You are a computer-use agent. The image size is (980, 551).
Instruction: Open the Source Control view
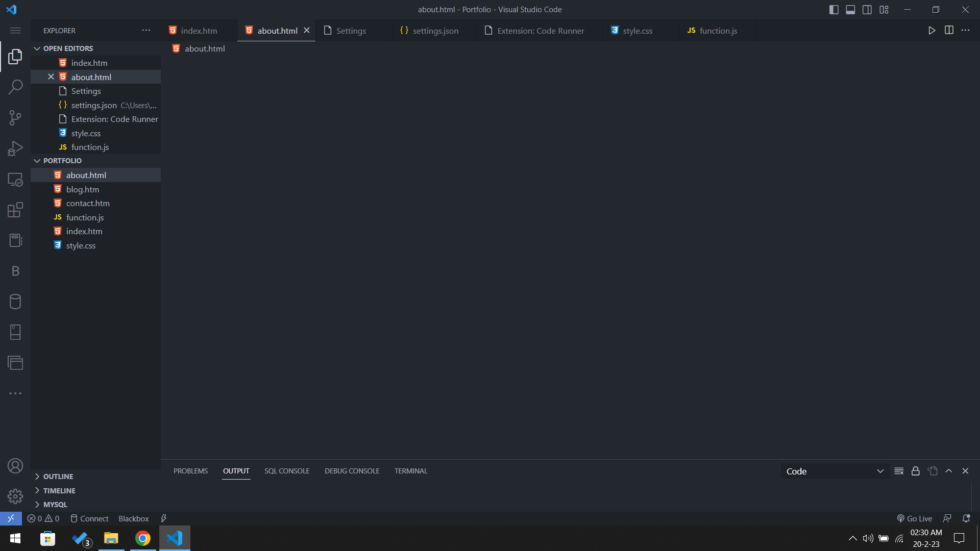click(x=15, y=118)
